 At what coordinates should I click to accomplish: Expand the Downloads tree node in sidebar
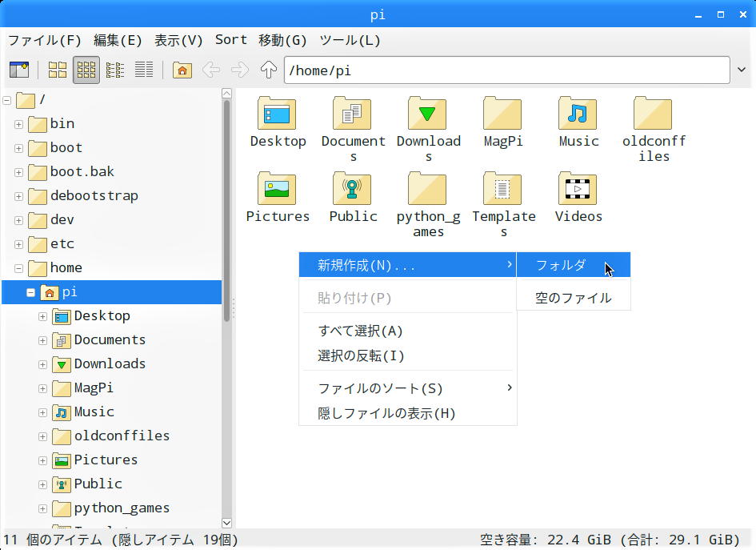coord(43,365)
